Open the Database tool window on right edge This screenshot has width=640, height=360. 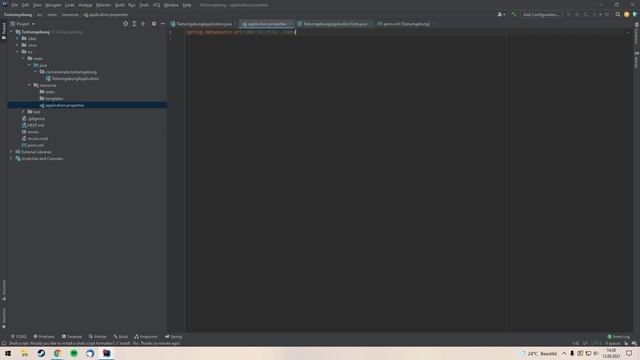pos(636,33)
